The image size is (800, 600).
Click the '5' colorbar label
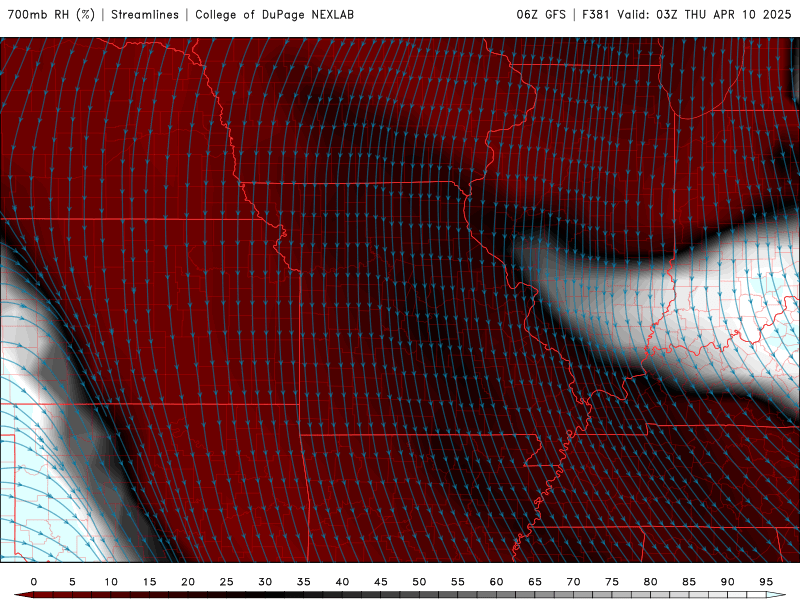pyautogui.click(x=72, y=582)
